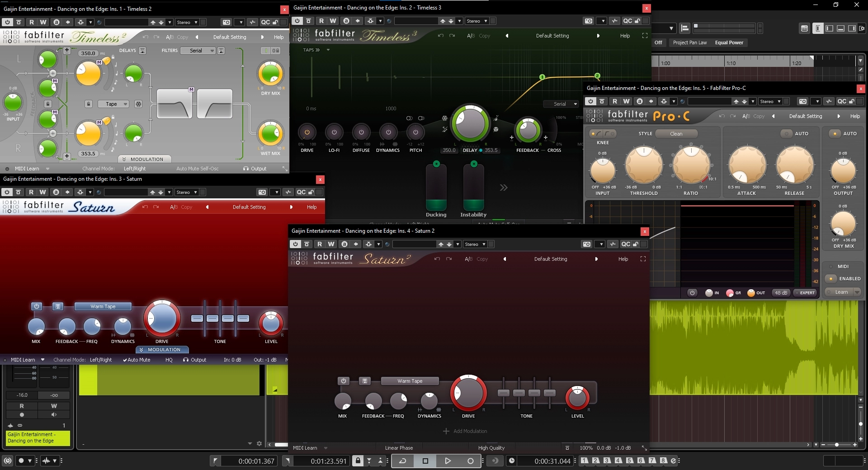Screen dimensions: 868x470
Task: Click the band save icon in Saturn 2
Action: click(365, 381)
